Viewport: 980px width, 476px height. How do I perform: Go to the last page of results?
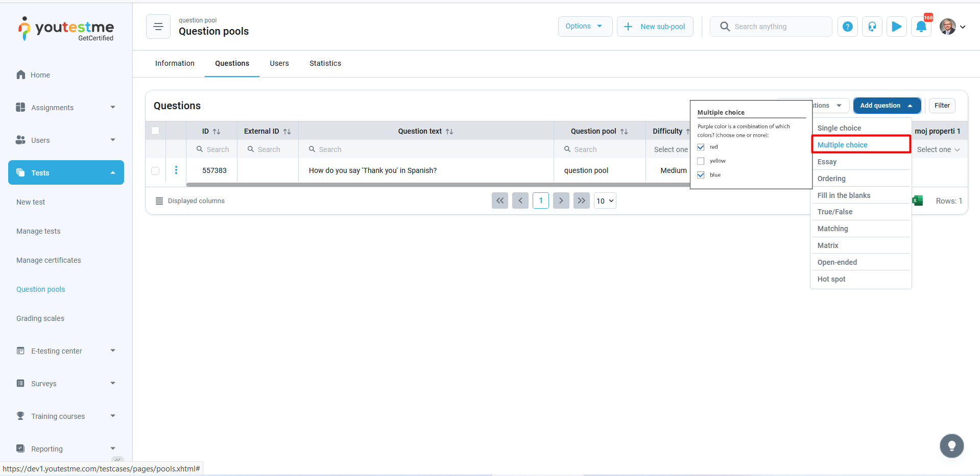581,201
